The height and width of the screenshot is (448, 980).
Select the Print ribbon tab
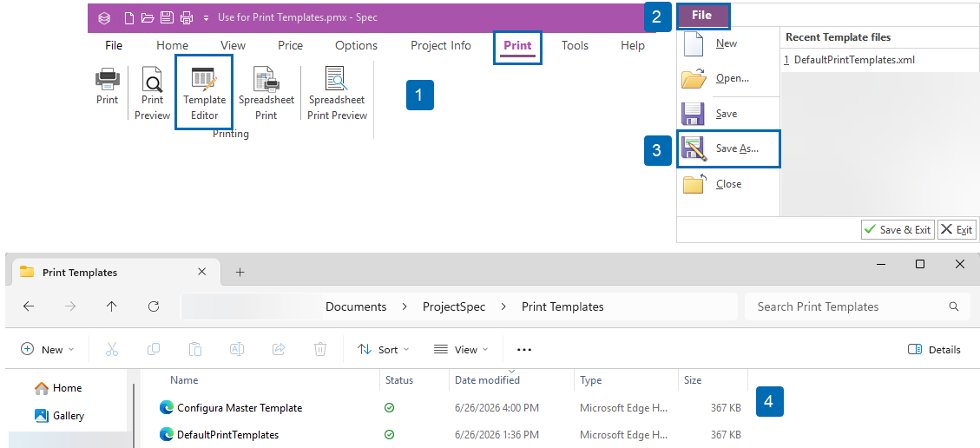click(x=517, y=47)
